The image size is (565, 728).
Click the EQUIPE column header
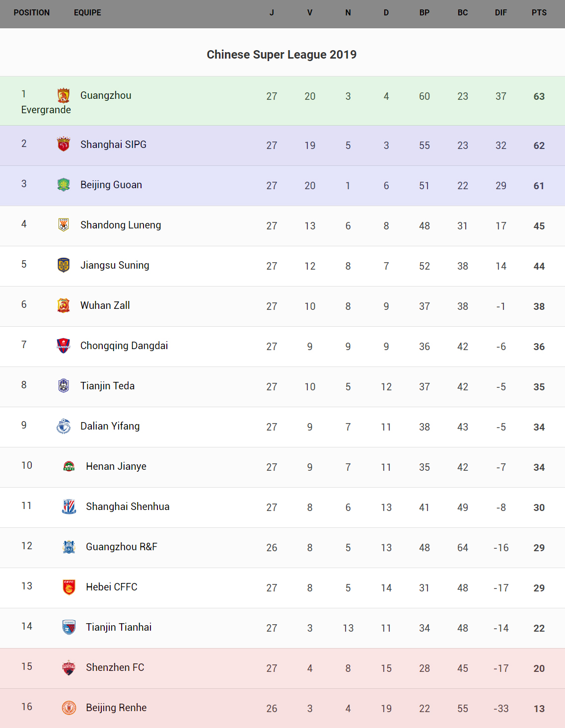pos(87,13)
